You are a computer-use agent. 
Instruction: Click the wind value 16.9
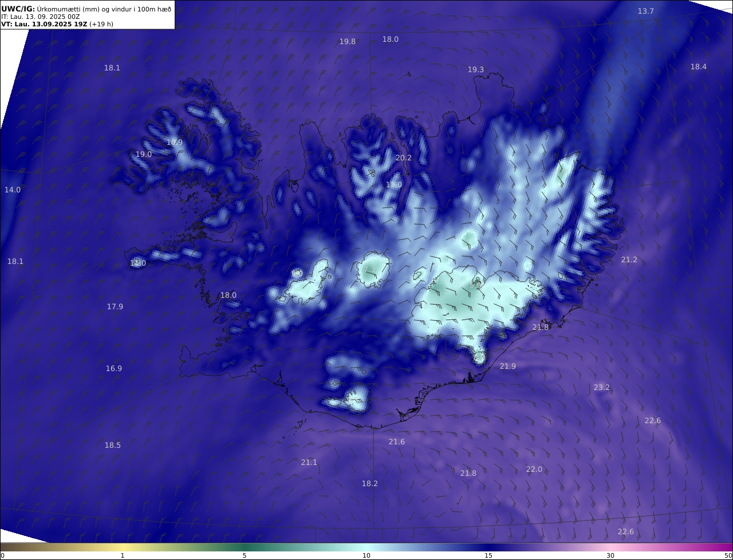click(x=113, y=368)
